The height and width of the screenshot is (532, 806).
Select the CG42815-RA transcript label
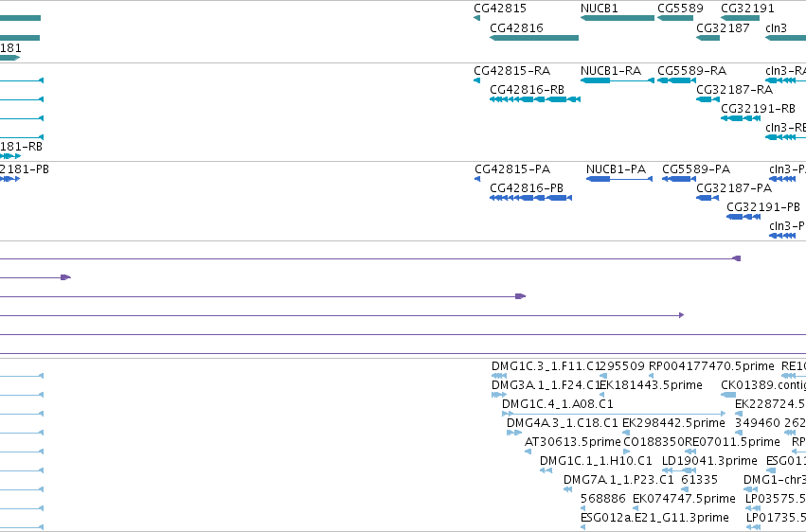tap(512, 70)
